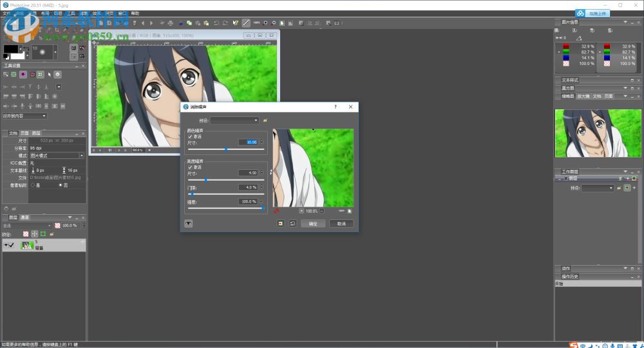Uncheck 激活 under the 亮度噪声 section
644x348 pixels.
point(190,167)
